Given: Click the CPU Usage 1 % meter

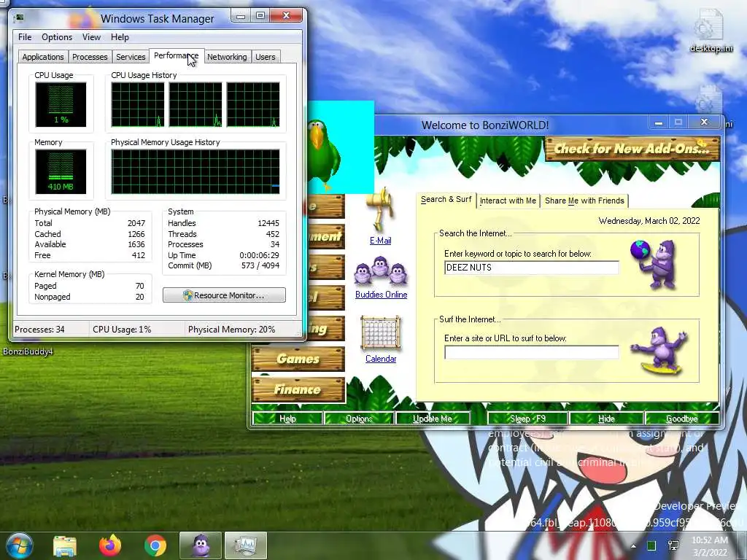Looking at the screenshot, I should click(61, 104).
